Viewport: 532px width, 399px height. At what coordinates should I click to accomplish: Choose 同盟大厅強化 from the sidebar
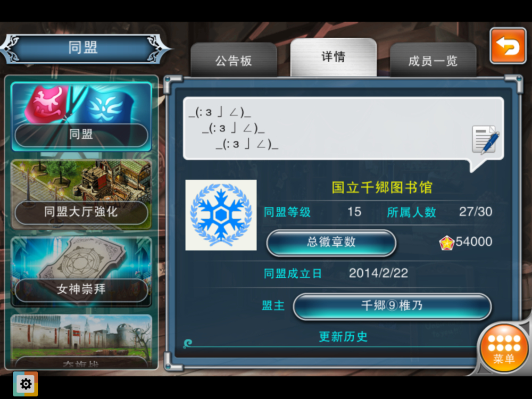tap(81, 194)
